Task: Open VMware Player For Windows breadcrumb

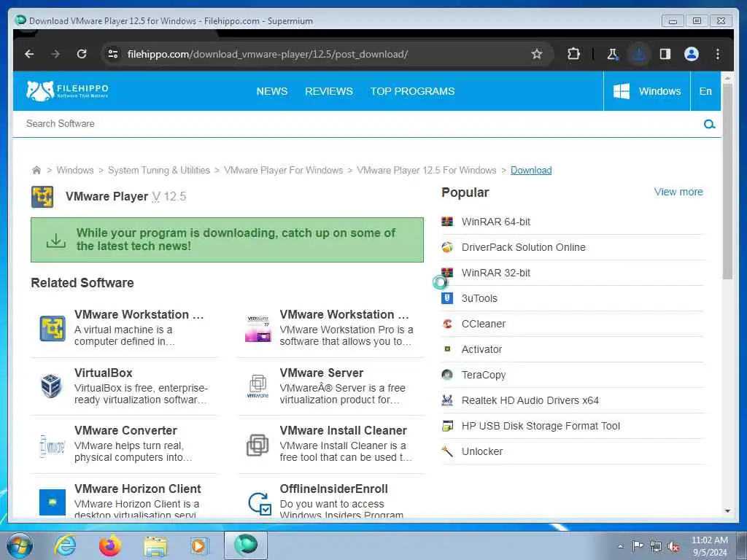Action: point(284,171)
